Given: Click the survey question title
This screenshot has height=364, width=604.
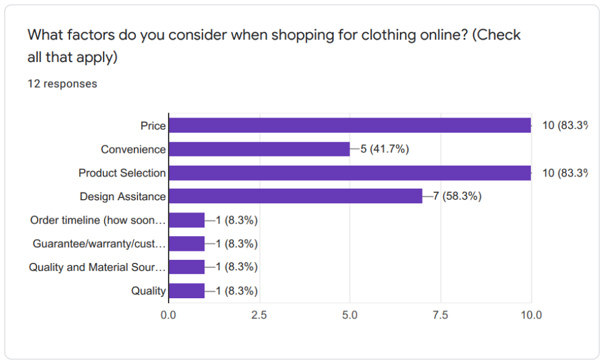Looking at the screenshot, I should (274, 46).
